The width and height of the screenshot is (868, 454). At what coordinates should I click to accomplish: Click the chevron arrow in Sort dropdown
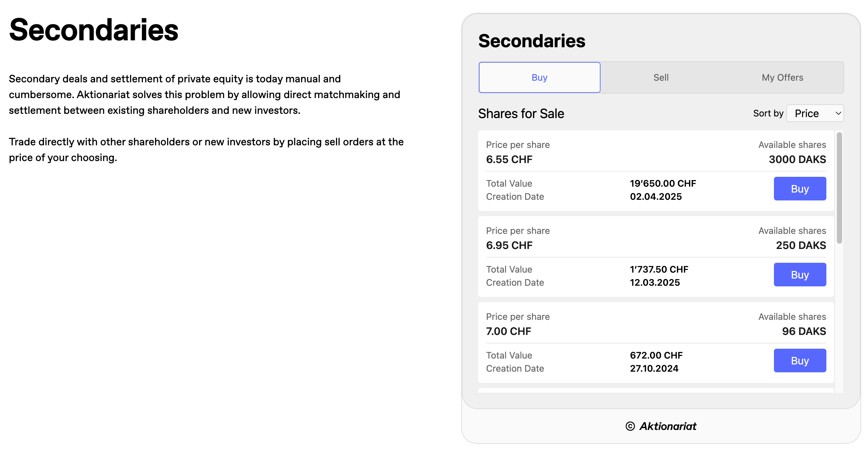pyautogui.click(x=838, y=113)
